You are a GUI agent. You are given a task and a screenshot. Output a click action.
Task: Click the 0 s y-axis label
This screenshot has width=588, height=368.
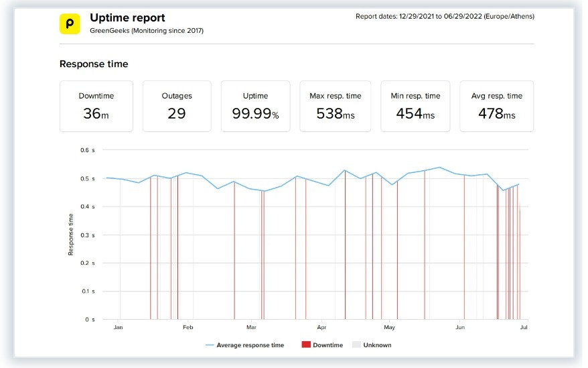click(x=90, y=320)
